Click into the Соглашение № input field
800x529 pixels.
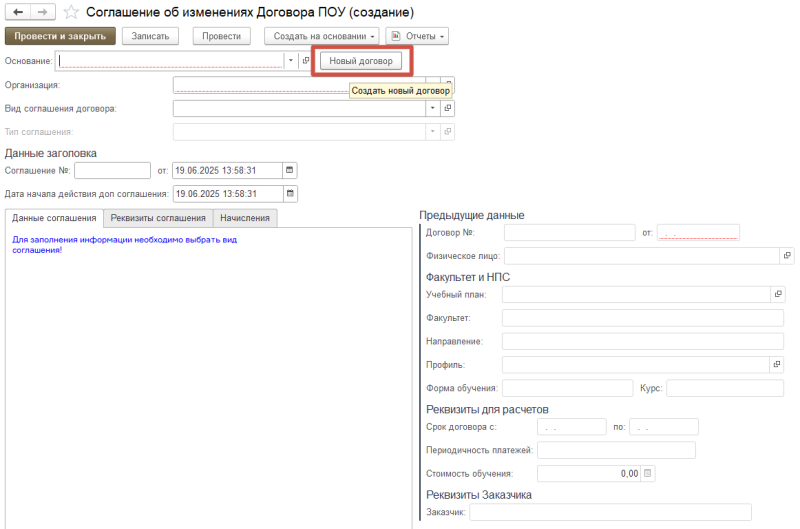pyautogui.click(x=112, y=170)
